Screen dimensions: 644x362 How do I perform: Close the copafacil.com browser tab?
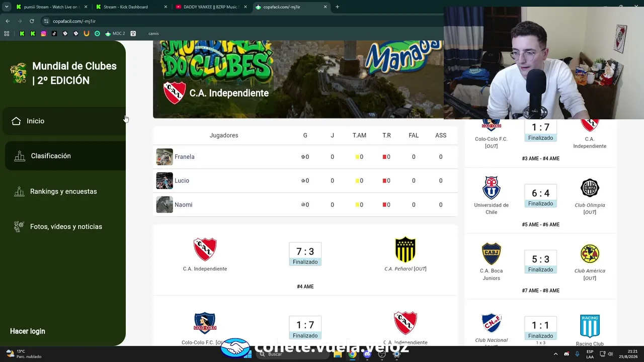pos(325,7)
